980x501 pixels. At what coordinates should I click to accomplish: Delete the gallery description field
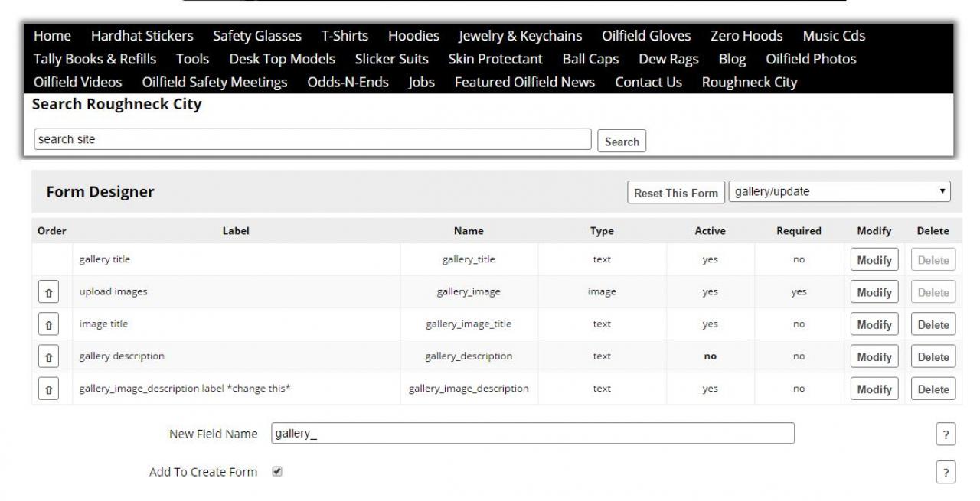(x=933, y=356)
